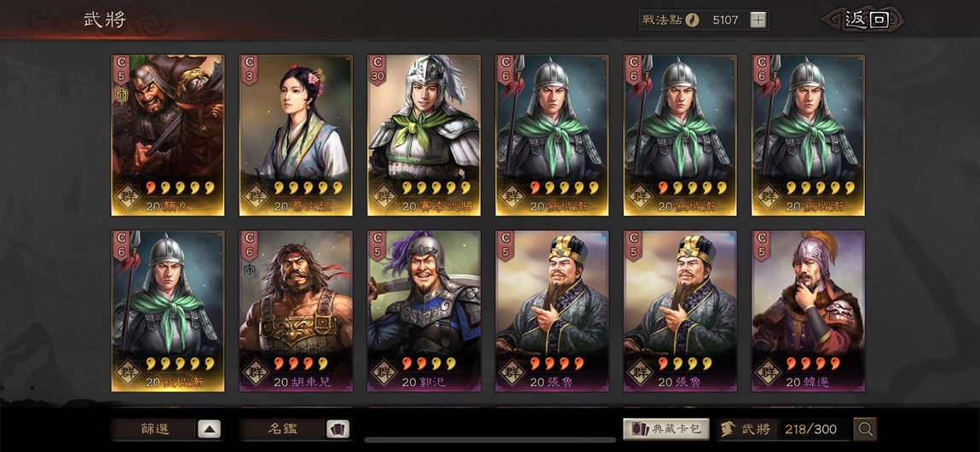Choose the 韓遂 general card

tap(808, 310)
